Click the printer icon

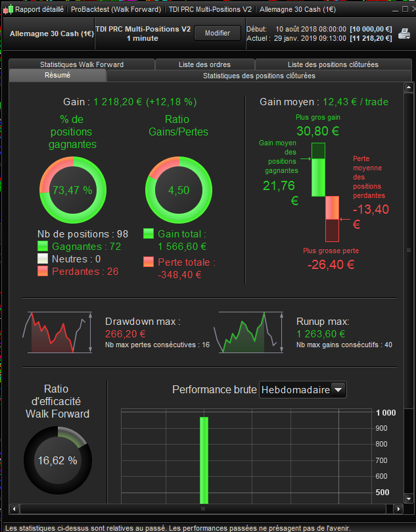404,34
